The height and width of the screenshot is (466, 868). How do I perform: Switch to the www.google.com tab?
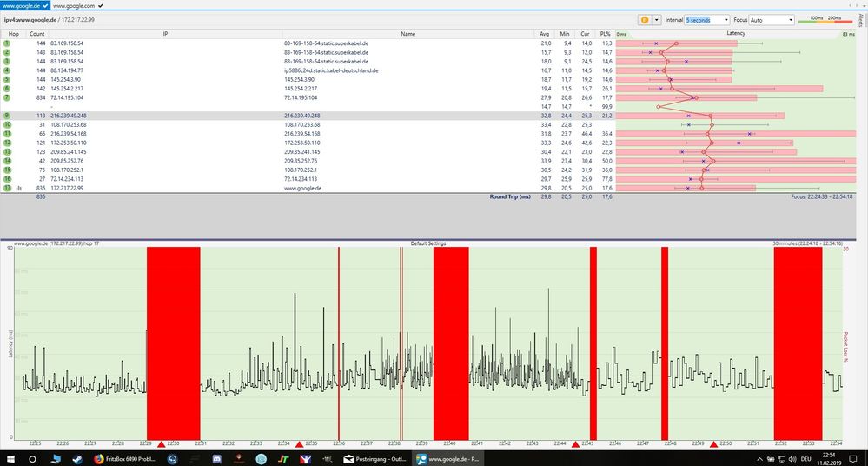pyautogui.click(x=77, y=5)
